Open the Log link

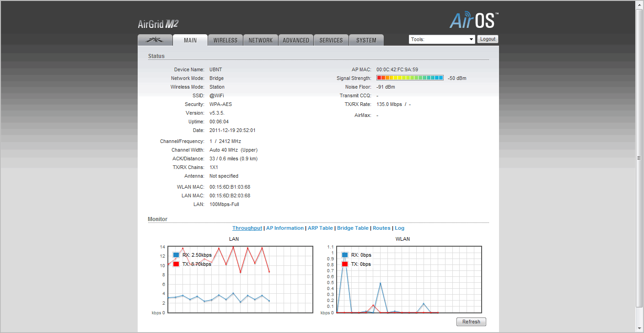(x=400, y=228)
